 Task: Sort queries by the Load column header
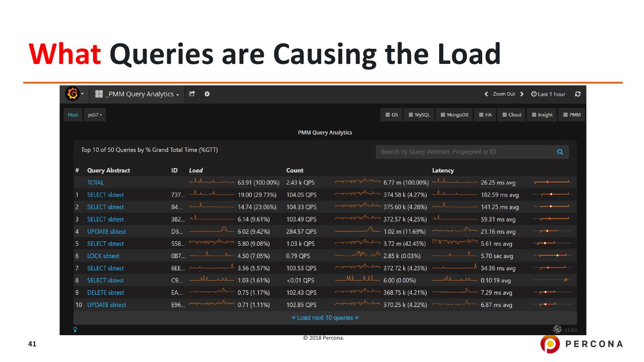196,170
